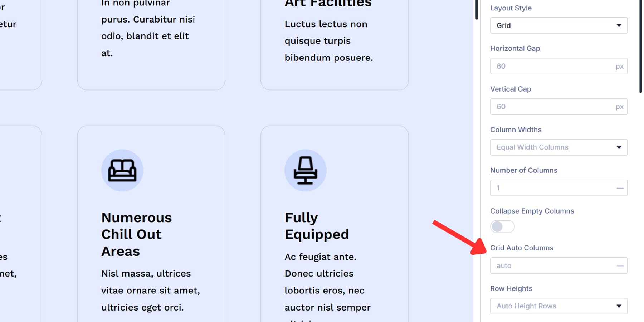Click the minus stepper on Grid Auto Columns

(621, 265)
